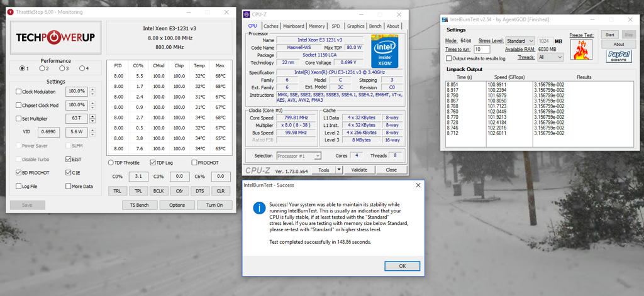This screenshot has width=644, height=296.
Task: Close the IntelBurnTest Success dialog
Action: (418, 185)
